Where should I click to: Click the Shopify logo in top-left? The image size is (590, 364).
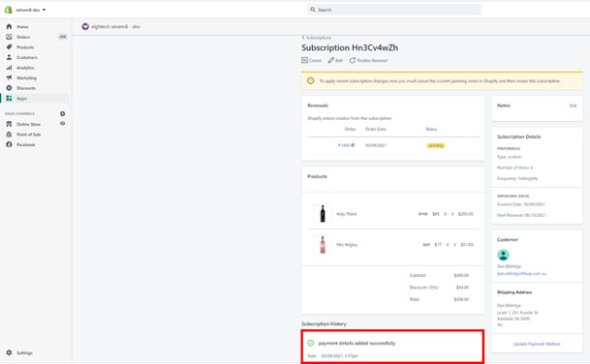pos(8,10)
